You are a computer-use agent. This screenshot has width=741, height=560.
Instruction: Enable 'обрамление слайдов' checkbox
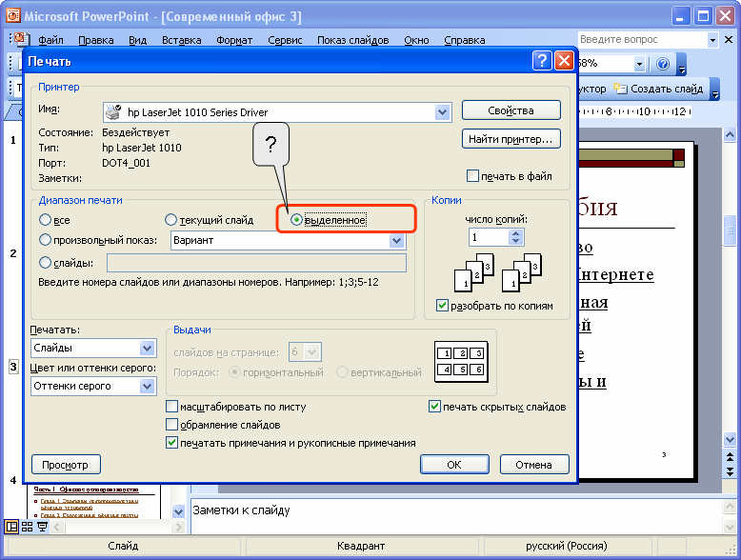click(172, 425)
